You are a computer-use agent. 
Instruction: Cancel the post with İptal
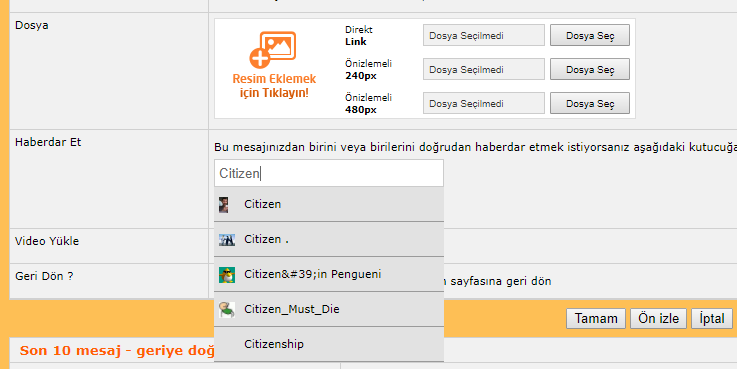click(712, 318)
